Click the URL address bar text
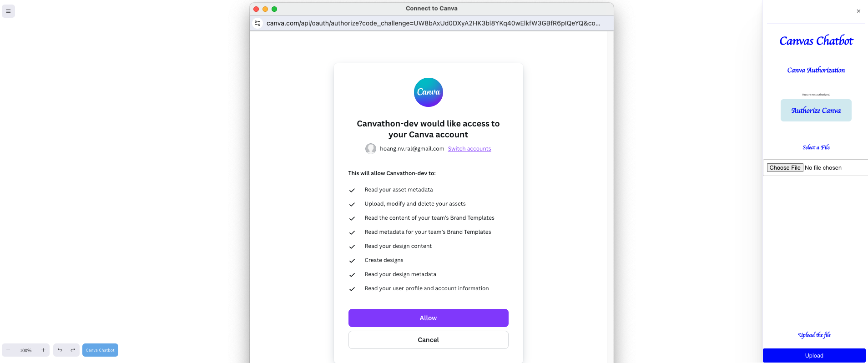This screenshot has height=363, width=868. pos(433,23)
